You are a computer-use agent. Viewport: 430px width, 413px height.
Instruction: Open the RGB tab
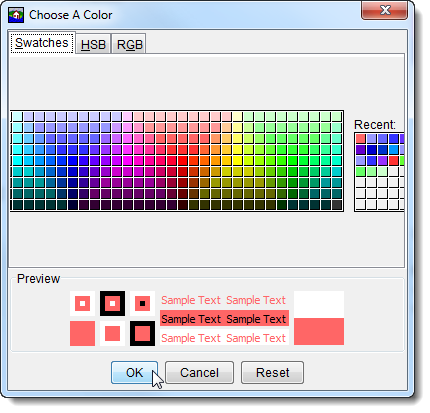(129, 44)
